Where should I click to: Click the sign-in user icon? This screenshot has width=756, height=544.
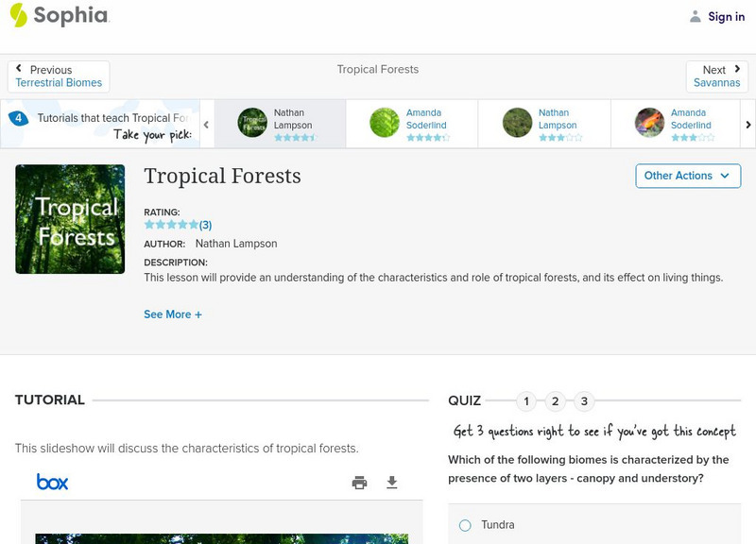tap(693, 16)
